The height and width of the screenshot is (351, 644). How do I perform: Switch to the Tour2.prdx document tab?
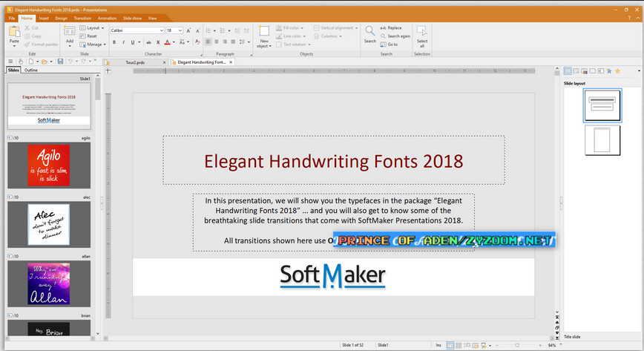pyautogui.click(x=135, y=62)
